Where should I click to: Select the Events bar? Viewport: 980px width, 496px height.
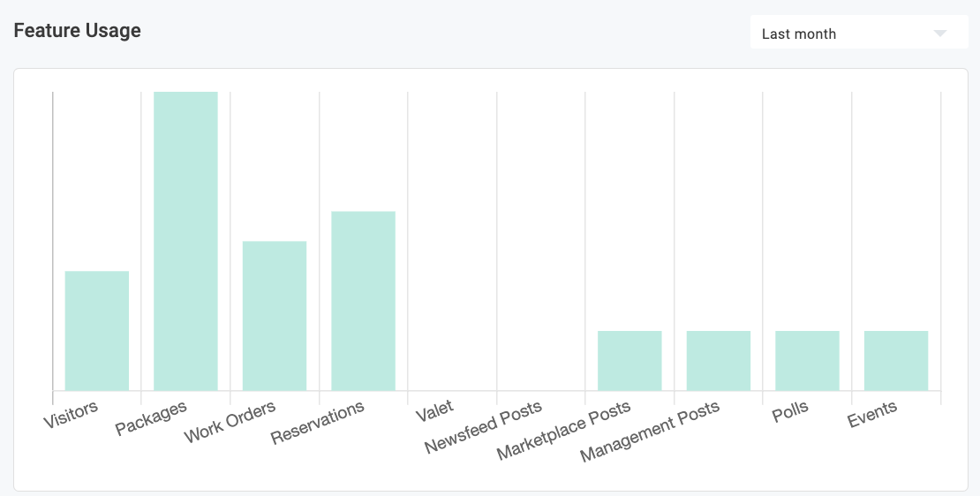tap(896, 360)
